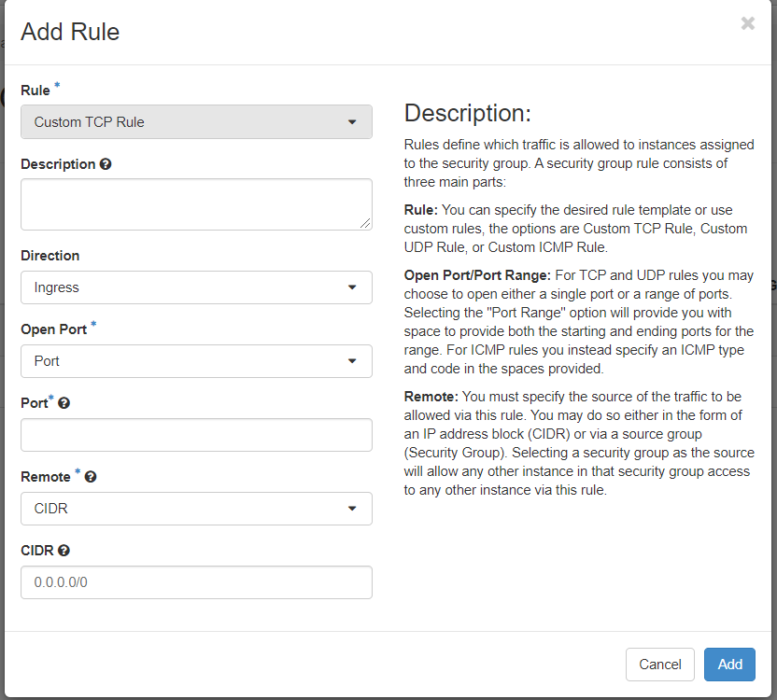Screen dimensions: 777x700
Task: Click the "Direction" field label
Action: [x=50, y=256]
